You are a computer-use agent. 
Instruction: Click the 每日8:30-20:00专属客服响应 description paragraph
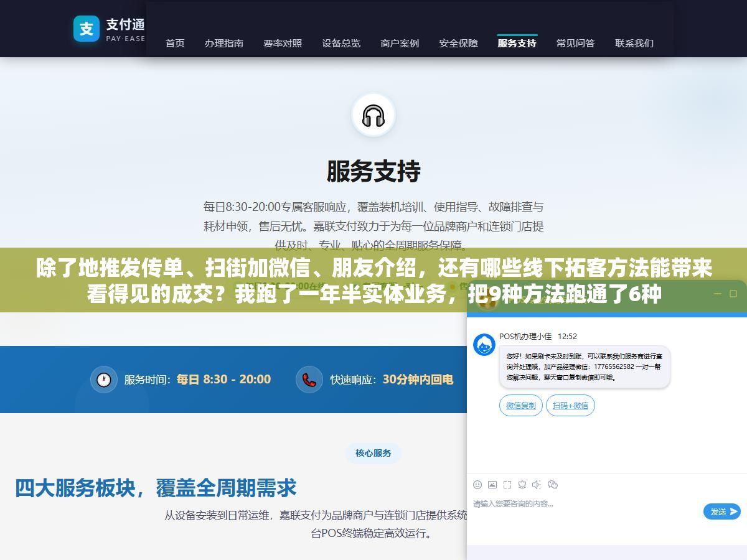click(374, 225)
